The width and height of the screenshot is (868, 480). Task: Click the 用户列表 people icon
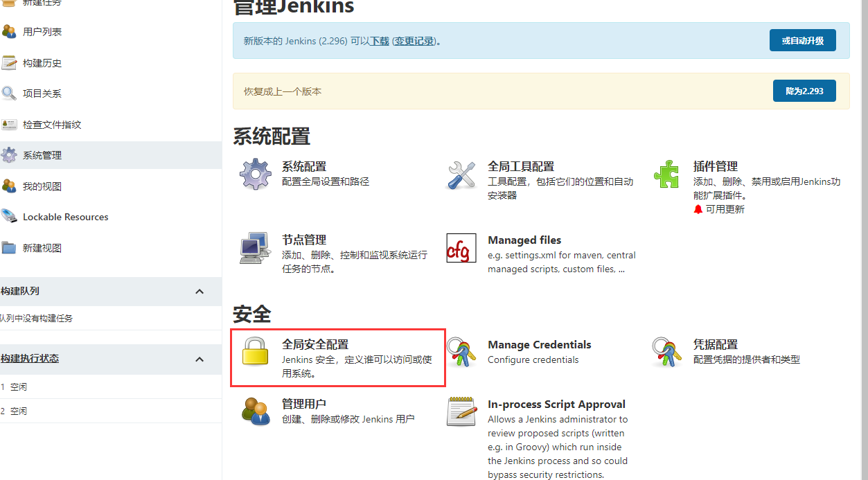pyautogui.click(x=9, y=32)
